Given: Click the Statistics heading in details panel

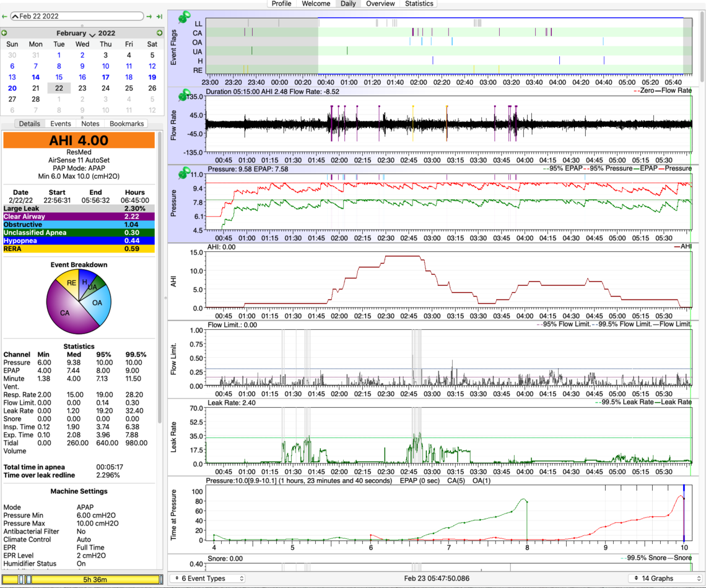Looking at the screenshot, I should (x=79, y=347).
